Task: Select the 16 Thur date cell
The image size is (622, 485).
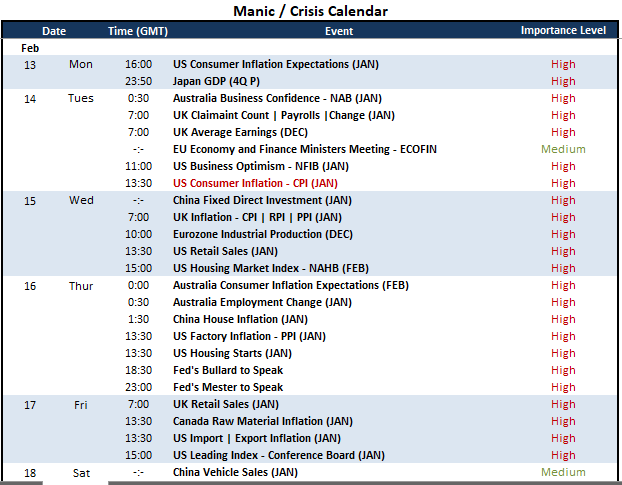Action: (58, 286)
